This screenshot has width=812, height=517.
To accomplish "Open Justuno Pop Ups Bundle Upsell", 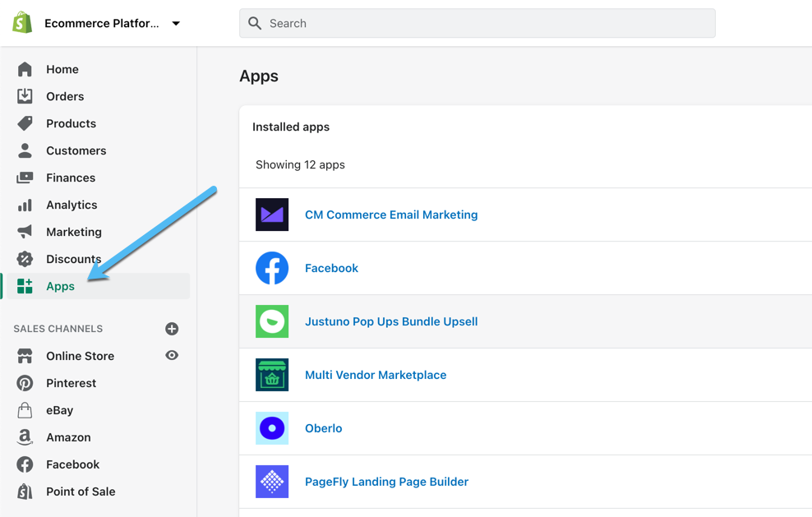I will click(391, 321).
